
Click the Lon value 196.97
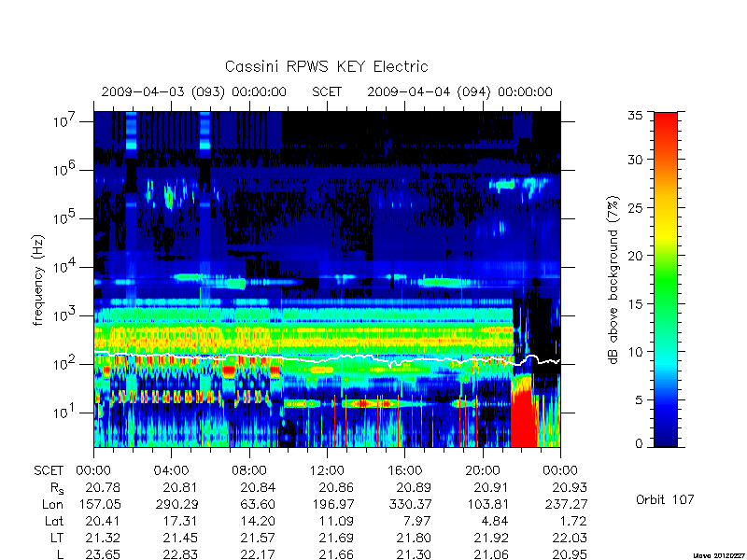332,504
